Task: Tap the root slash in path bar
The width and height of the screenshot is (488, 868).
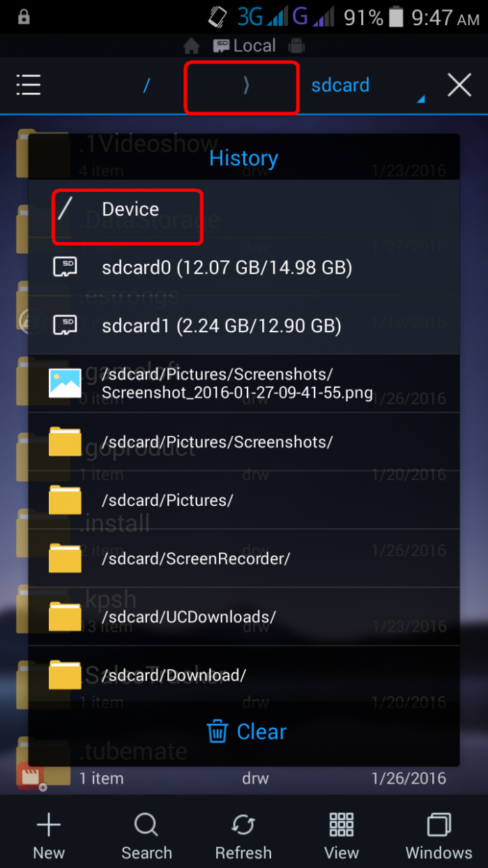Action: 146,86
